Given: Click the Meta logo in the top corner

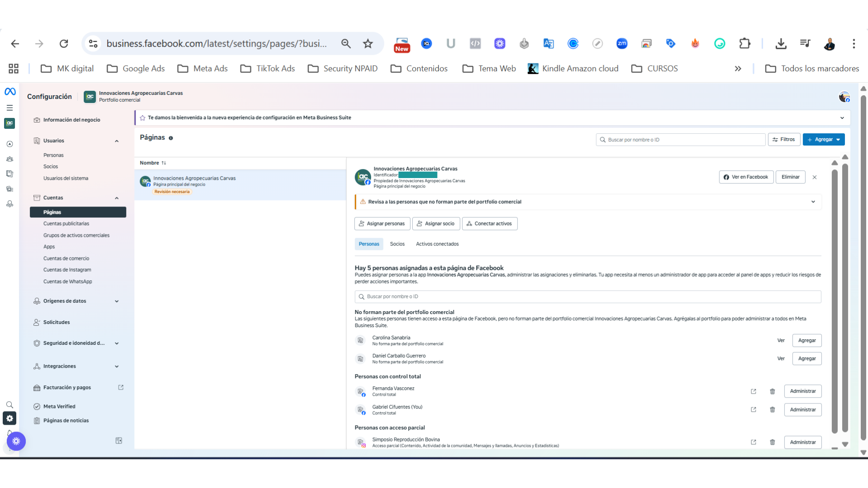Looking at the screenshot, I should click(9, 91).
